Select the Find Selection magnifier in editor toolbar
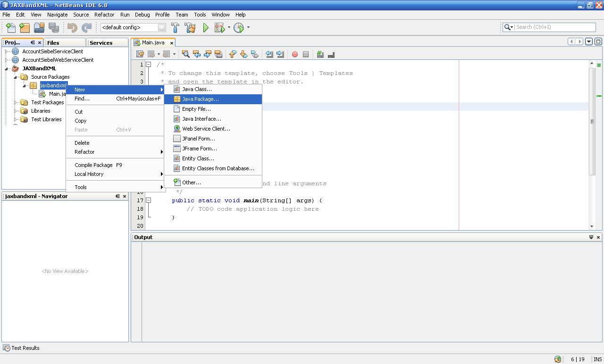This screenshot has height=364, width=604. pyautogui.click(x=185, y=54)
